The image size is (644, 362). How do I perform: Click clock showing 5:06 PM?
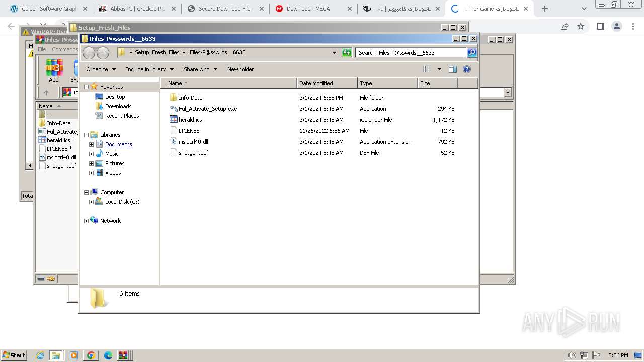pos(618,355)
